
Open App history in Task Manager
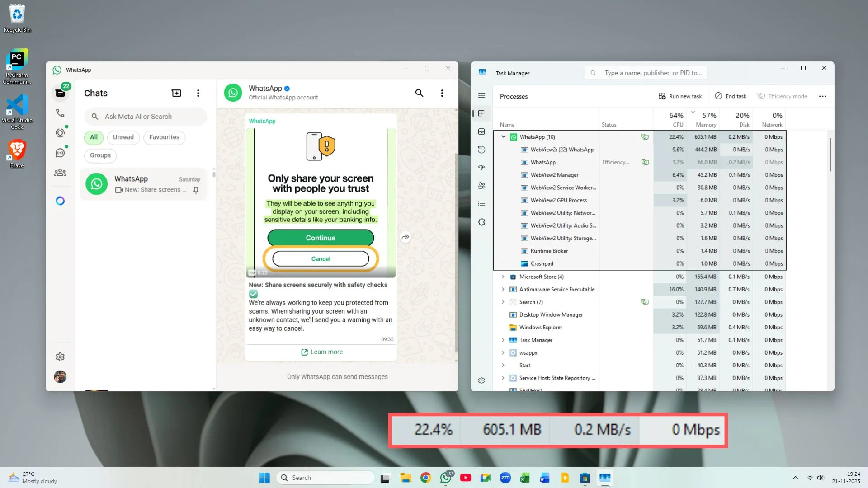click(x=481, y=150)
